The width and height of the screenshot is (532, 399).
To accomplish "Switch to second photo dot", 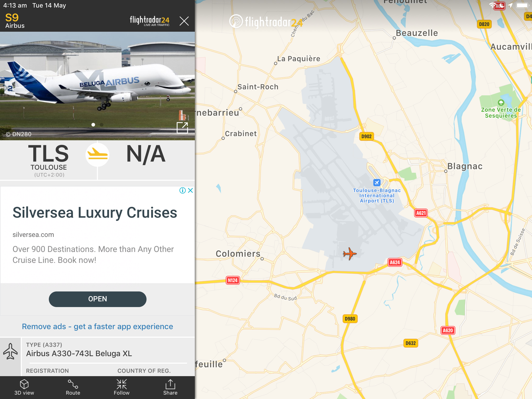I will pyautogui.click(x=102, y=125).
